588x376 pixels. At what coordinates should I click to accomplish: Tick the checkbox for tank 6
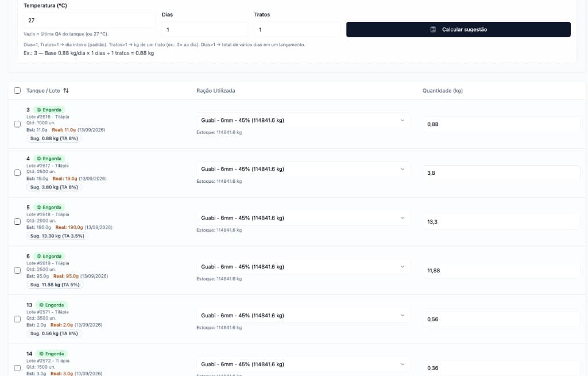[17, 270]
